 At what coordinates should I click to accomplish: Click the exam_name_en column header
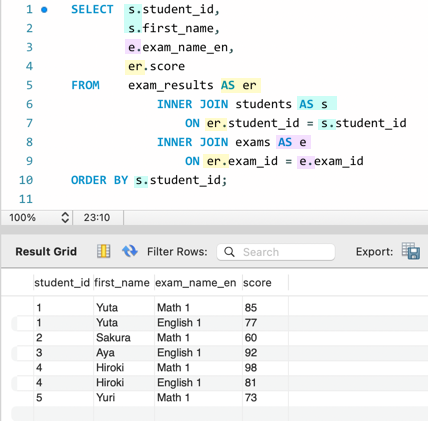(x=196, y=283)
